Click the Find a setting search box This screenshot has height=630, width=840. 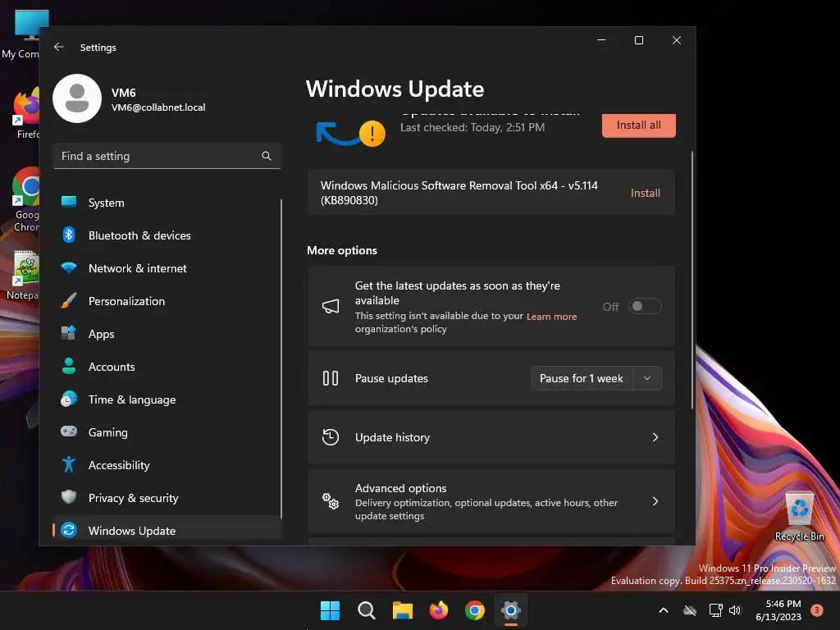(167, 156)
